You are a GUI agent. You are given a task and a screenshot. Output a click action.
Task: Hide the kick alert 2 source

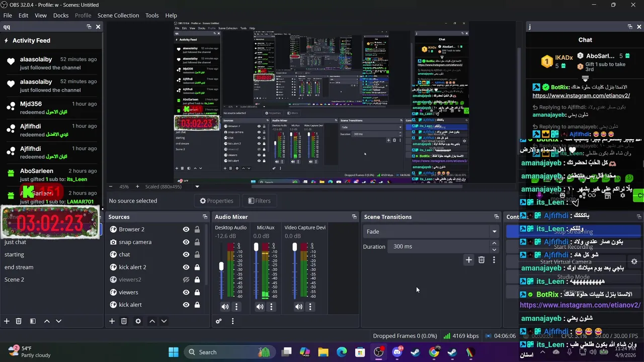(186, 267)
